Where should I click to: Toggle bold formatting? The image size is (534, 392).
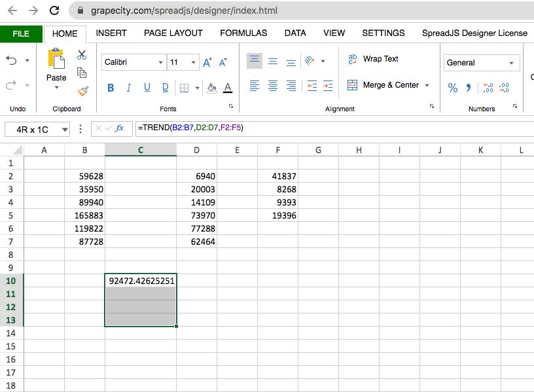click(x=111, y=88)
